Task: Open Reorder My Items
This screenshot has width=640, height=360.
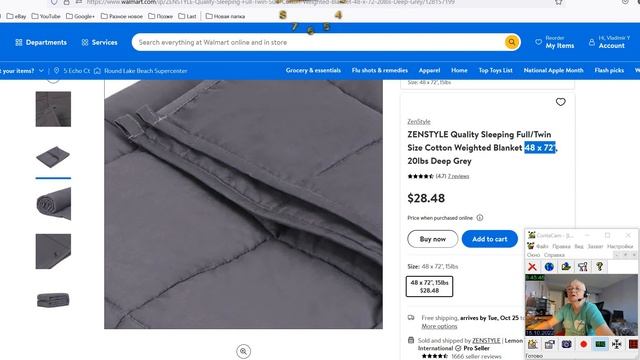Action: pos(555,42)
